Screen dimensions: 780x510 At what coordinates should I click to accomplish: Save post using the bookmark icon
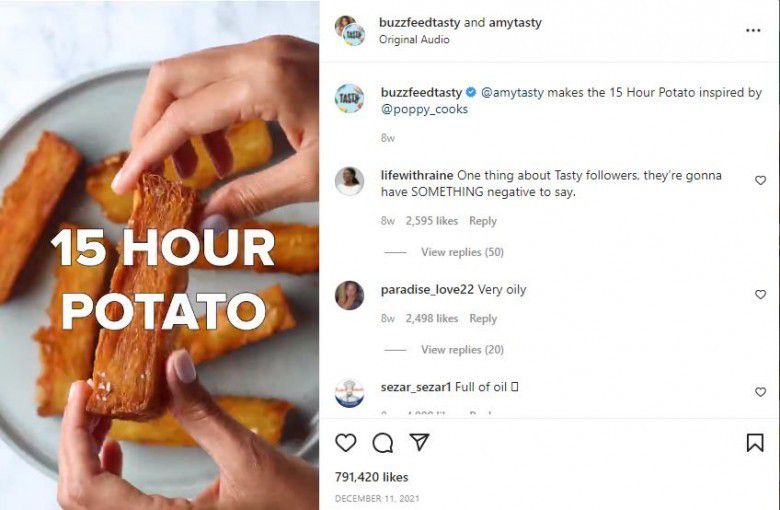pos(755,443)
